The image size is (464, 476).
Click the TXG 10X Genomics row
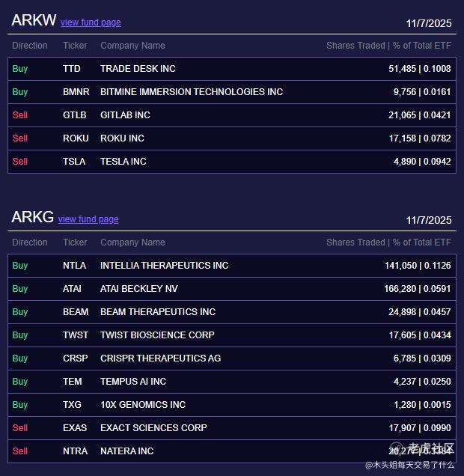232,405
